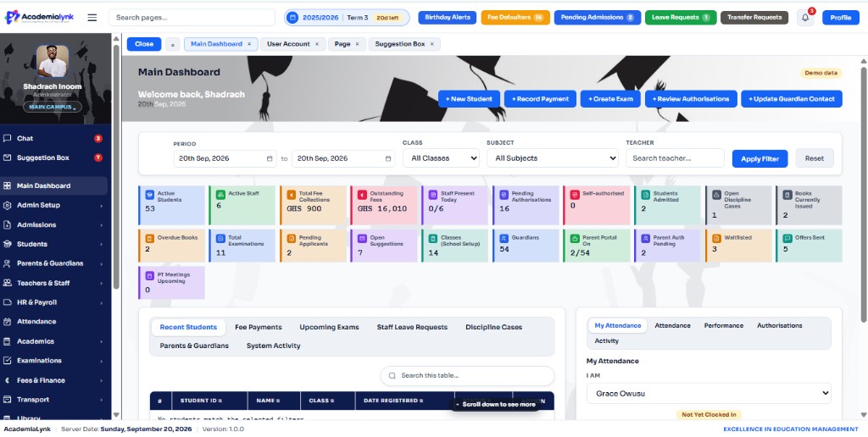868x437 pixels.
Task: Click the Profile button
Action: point(840,18)
